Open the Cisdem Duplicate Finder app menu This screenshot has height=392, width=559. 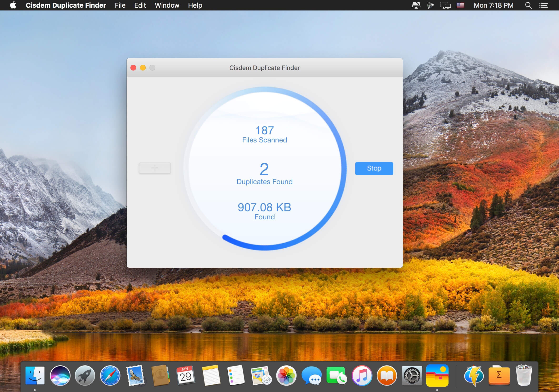pos(66,5)
